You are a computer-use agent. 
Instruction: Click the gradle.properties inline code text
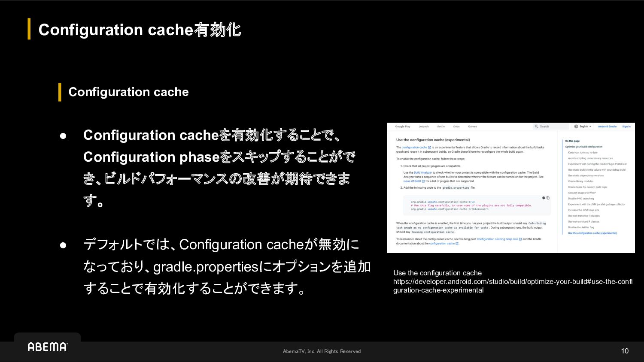(456, 188)
